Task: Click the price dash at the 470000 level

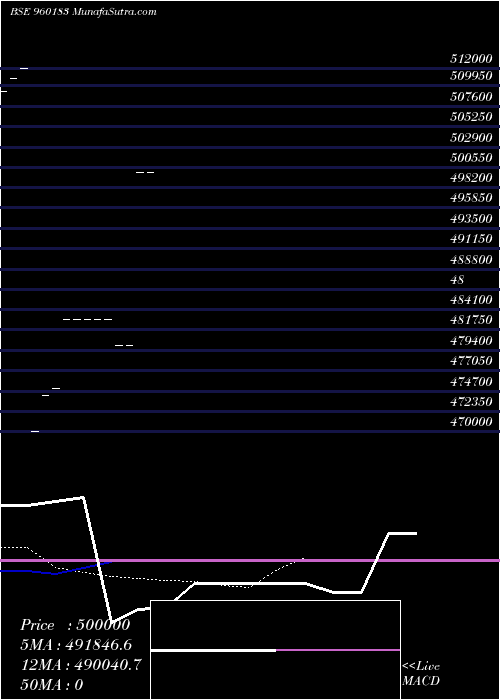Action: [x=35, y=431]
